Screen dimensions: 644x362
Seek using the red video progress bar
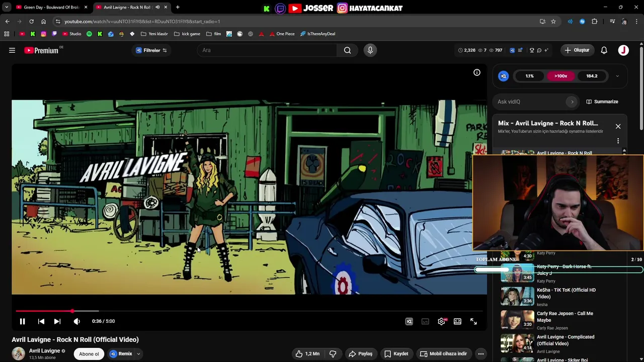(249, 311)
